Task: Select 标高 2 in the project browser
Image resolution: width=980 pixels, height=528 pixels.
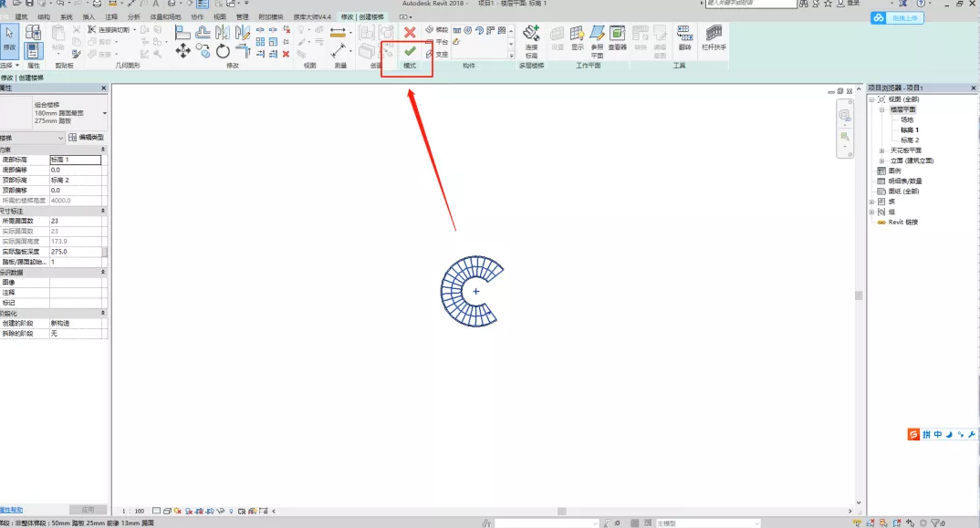Action: pyautogui.click(x=910, y=140)
